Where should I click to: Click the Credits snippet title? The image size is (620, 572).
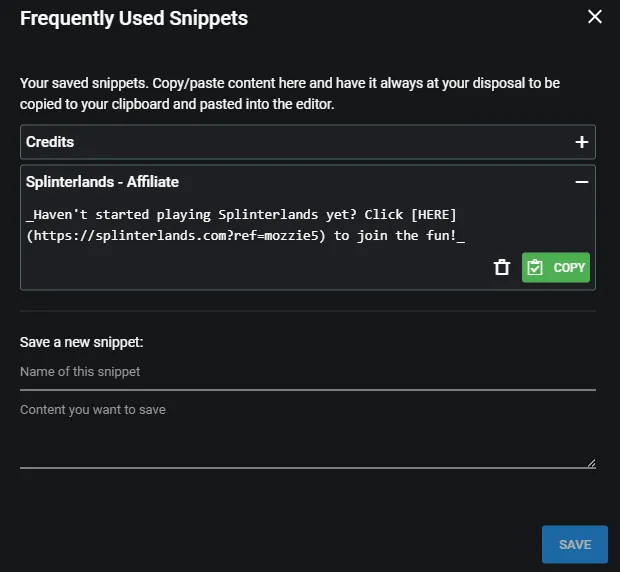pos(50,142)
